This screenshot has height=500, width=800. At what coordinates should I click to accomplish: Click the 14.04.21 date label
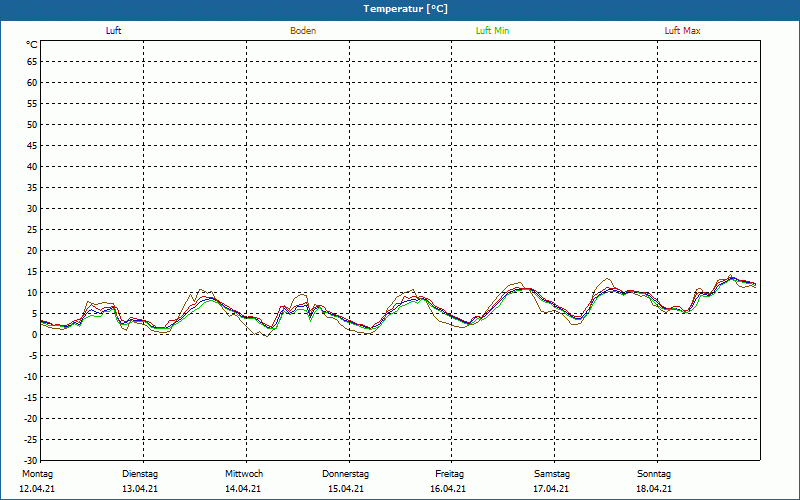pos(243,489)
